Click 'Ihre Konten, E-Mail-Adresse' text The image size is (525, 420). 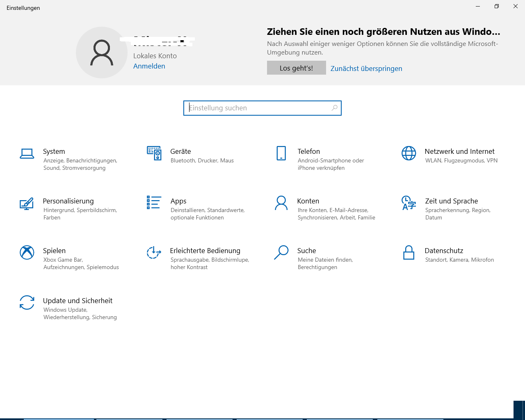[x=333, y=210]
